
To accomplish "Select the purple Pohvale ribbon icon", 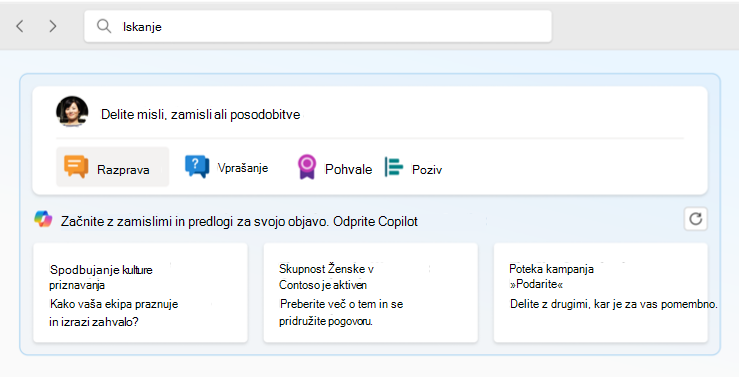I will click(x=307, y=167).
